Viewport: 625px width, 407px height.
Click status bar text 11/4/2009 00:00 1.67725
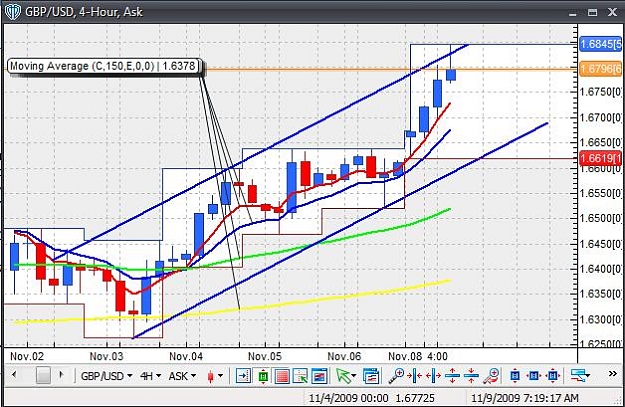point(372,398)
